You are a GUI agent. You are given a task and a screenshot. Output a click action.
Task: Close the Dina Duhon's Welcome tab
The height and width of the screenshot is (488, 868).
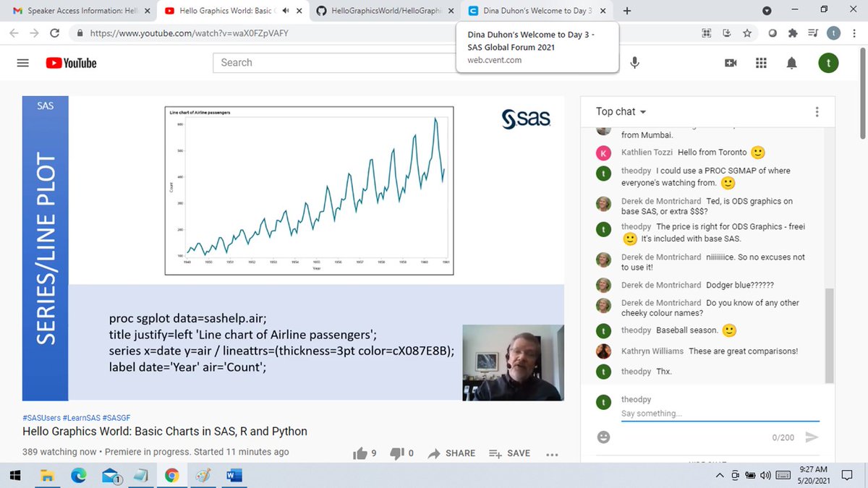(602, 11)
